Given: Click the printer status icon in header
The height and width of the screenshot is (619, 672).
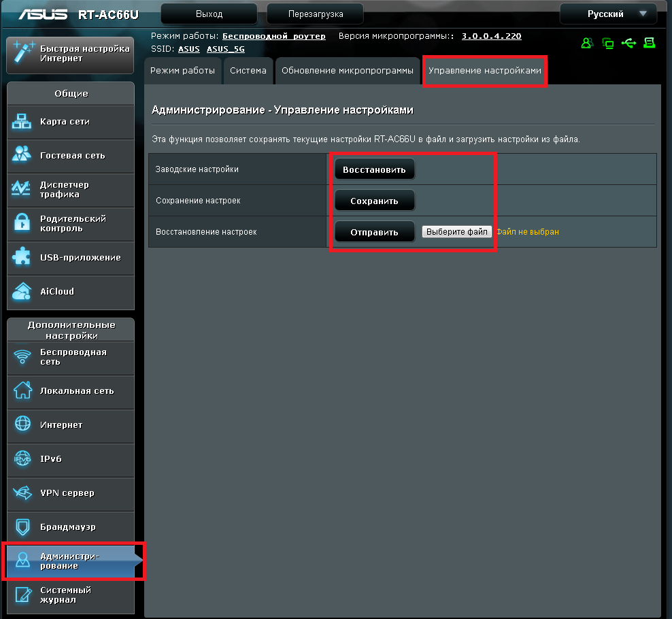Looking at the screenshot, I should 649,43.
